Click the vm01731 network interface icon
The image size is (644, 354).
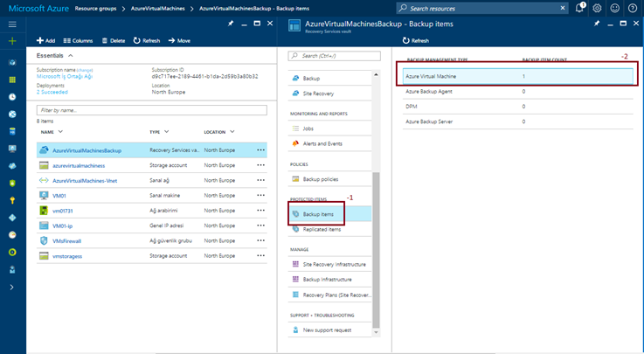tap(44, 211)
